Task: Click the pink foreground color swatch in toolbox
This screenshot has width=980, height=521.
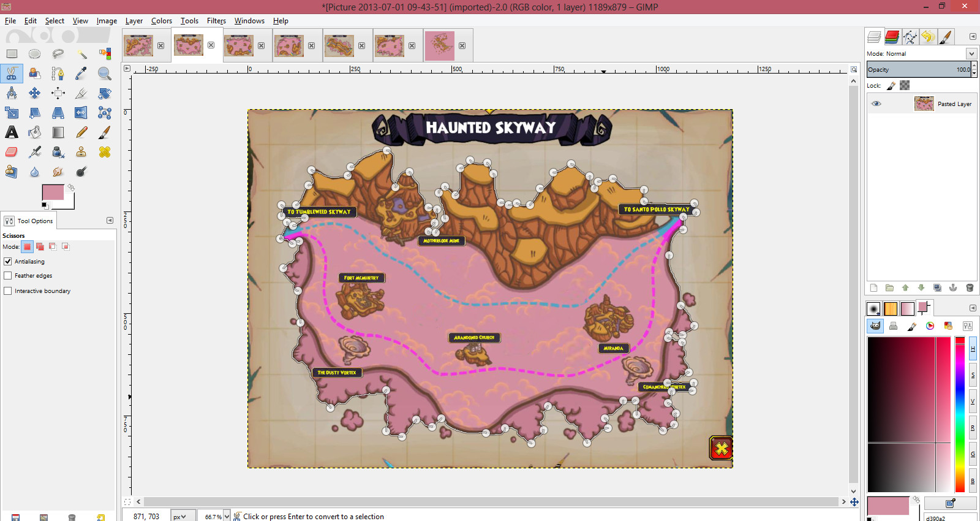Action: 52,192
